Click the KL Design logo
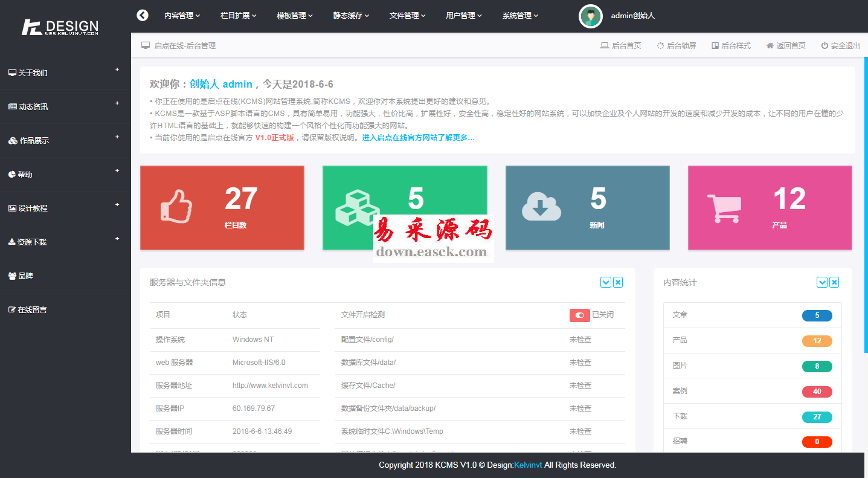Viewport: 868px width, 478px height. (x=60, y=27)
